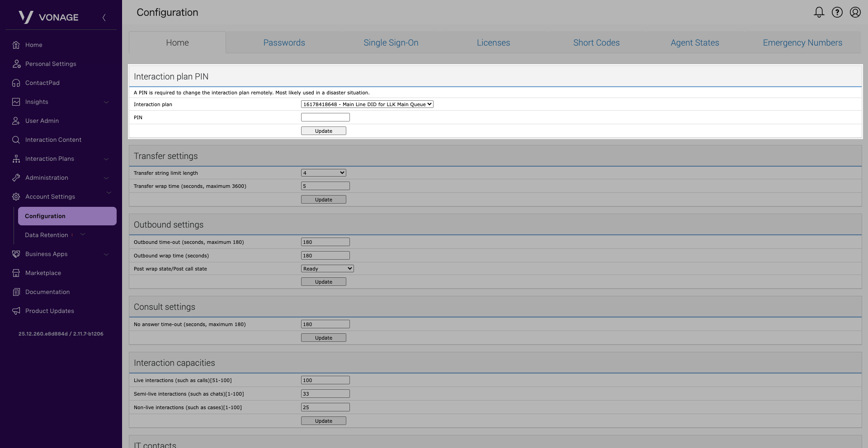Collapse the sidebar with the arrow icon
The image size is (868, 448).
pyautogui.click(x=104, y=18)
